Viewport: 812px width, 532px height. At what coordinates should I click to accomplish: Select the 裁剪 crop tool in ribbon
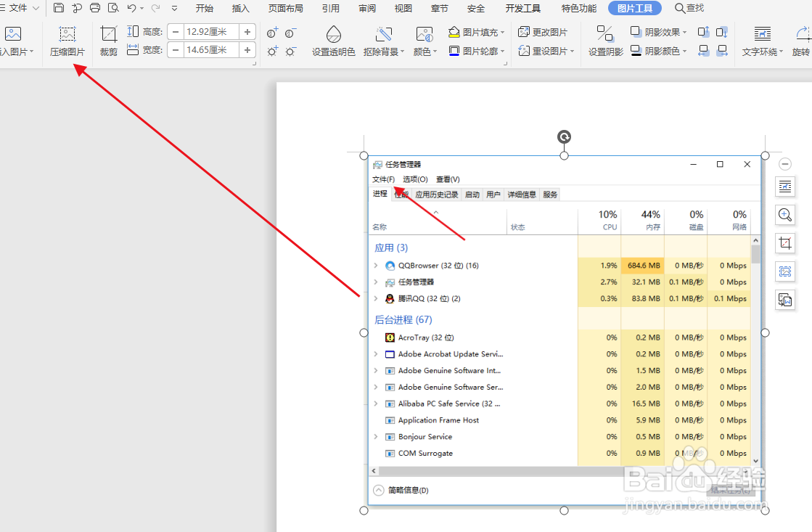pyautogui.click(x=109, y=41)
